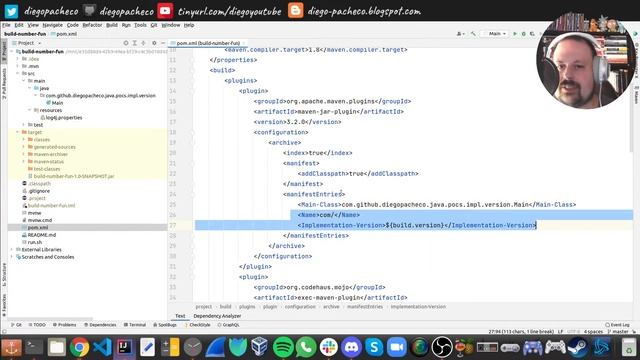The width and height of the screenshot is (640, 360).
Task: Open the user account icon in toolbar
Action: (x=460, y=33)
